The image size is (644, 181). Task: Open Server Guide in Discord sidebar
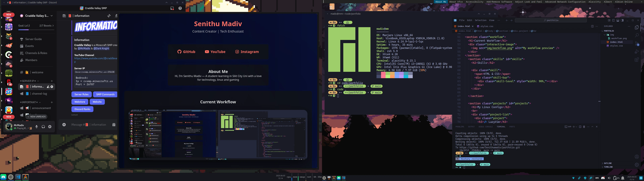tap(37, 39)
